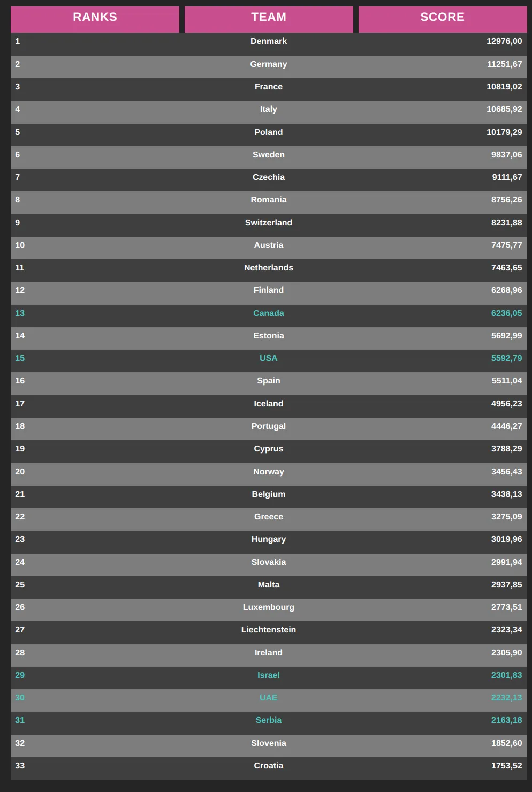Click the TEAM column header
Viewport: 532px width, 792px height.
point(269,17)
